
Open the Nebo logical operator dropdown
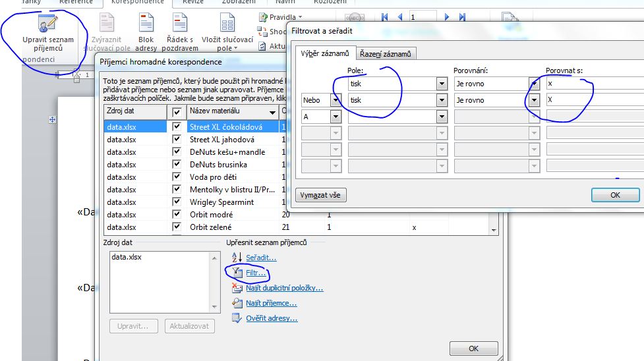336,100
